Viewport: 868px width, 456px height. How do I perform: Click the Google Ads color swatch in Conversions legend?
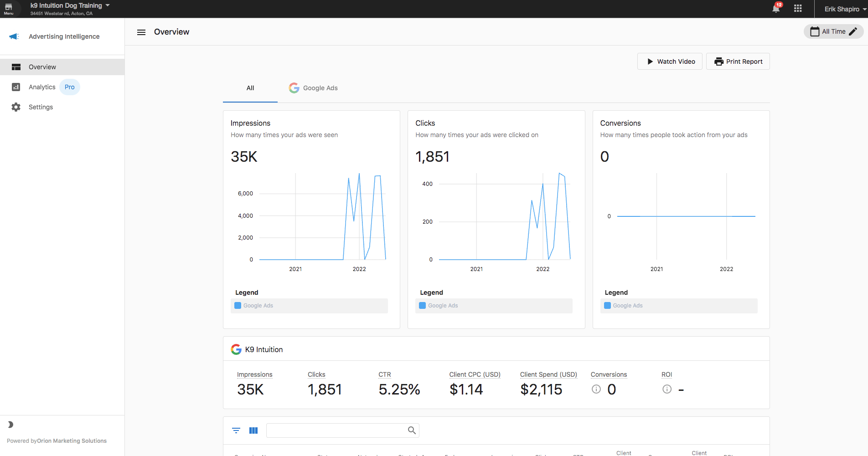point(607,306)
